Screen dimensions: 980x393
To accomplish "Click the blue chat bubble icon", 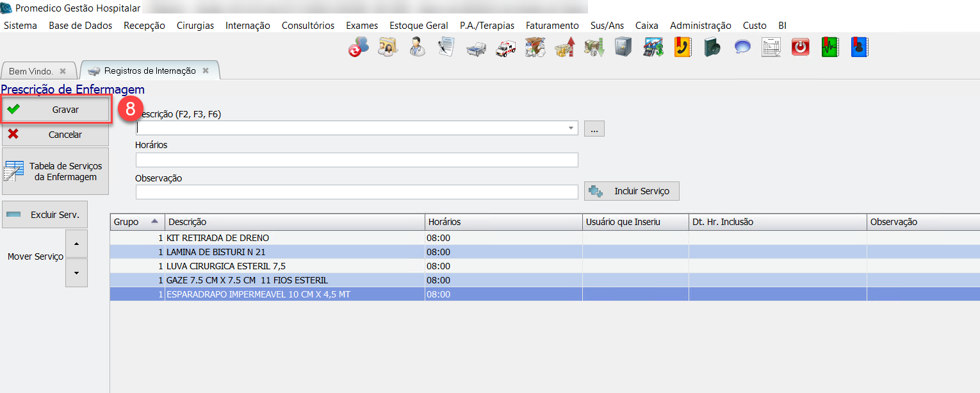I will pos(742,47).
